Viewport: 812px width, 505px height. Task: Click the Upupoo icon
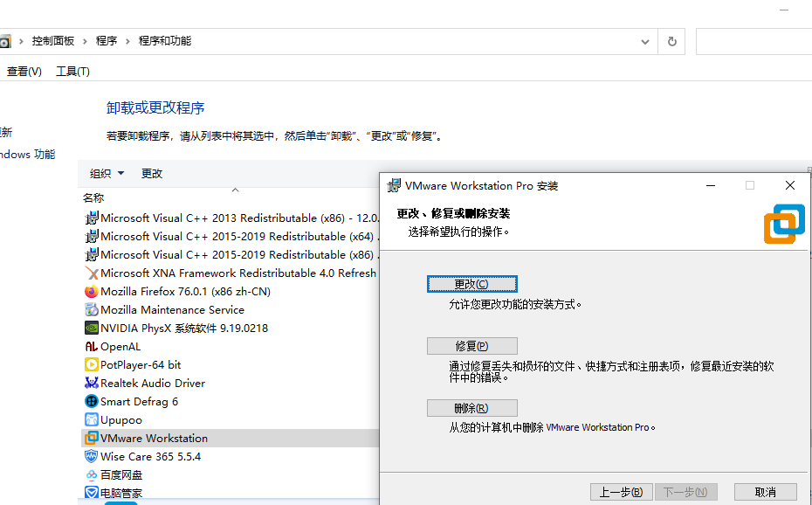[91, 419]
